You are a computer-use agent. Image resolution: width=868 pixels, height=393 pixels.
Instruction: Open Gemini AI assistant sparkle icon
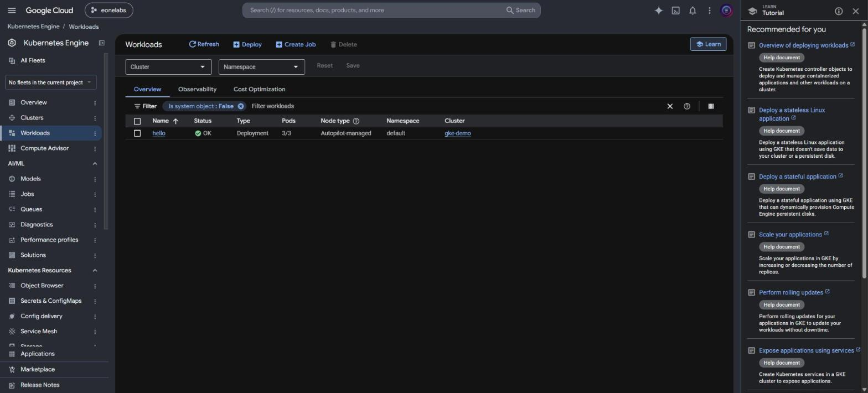[x=659, y=11]
